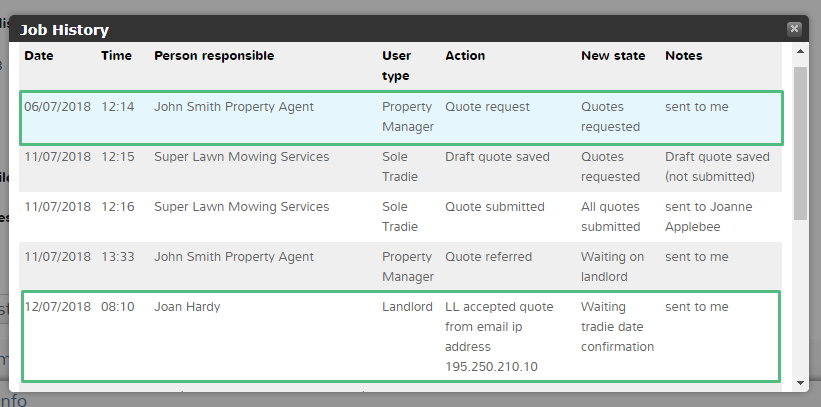Close the Job History dialog
The width and height of the screenshot is (821, 407).
[x=794, y=29]
